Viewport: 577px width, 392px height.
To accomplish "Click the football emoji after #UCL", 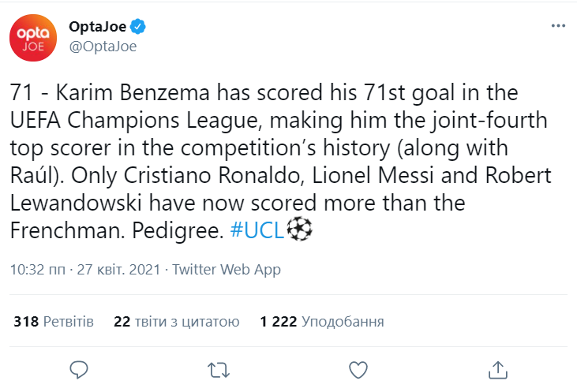I will (x=300, y=230).
